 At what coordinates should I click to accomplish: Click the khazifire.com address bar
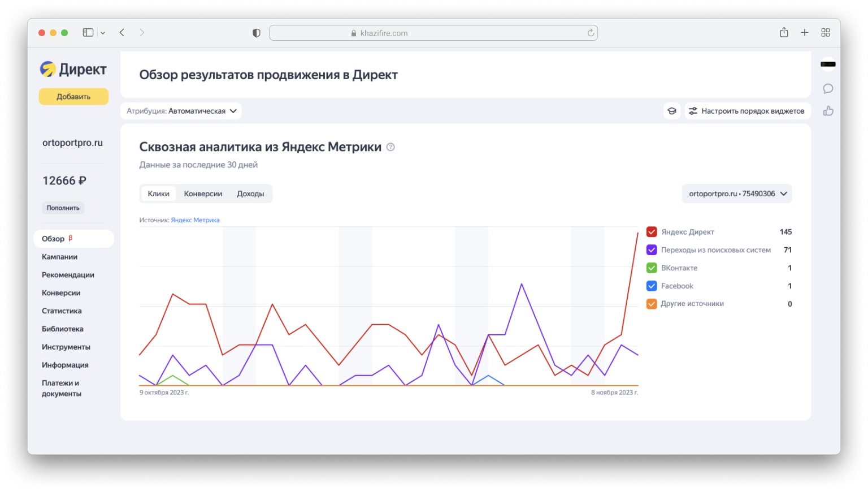(433, 33)
